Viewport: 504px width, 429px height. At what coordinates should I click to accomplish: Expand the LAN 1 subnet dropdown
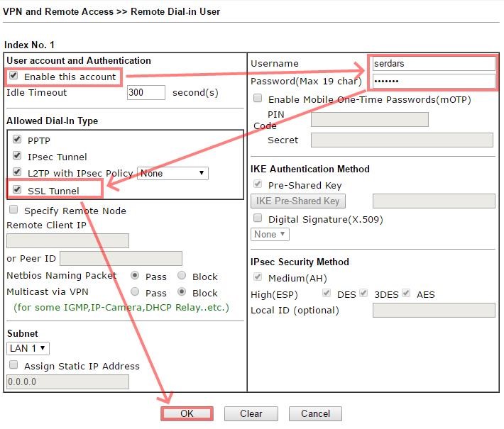point(28,348)
